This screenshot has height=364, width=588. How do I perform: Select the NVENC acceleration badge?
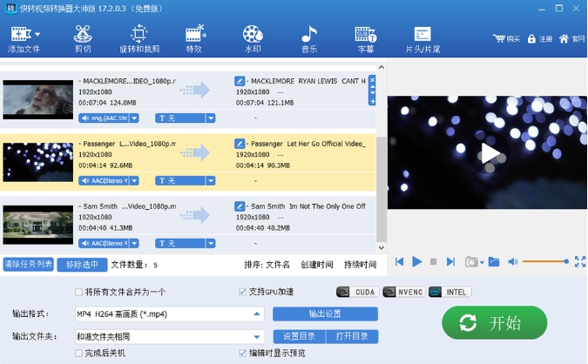coord(404,292)
